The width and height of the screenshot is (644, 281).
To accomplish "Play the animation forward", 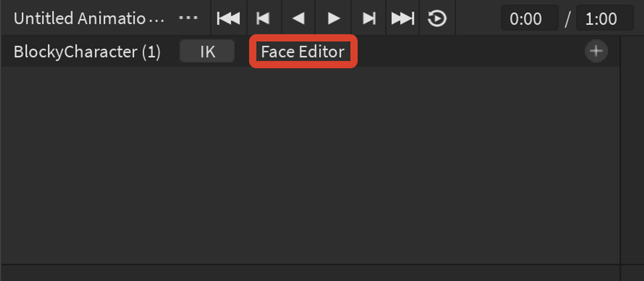I will (x=333, y=18).
